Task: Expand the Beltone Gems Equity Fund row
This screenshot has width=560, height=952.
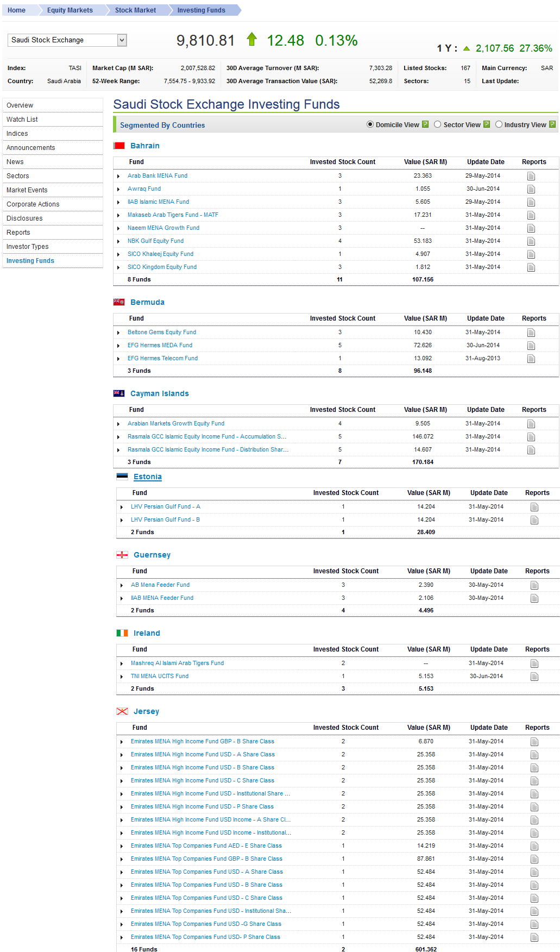Action: coord(118,333)
